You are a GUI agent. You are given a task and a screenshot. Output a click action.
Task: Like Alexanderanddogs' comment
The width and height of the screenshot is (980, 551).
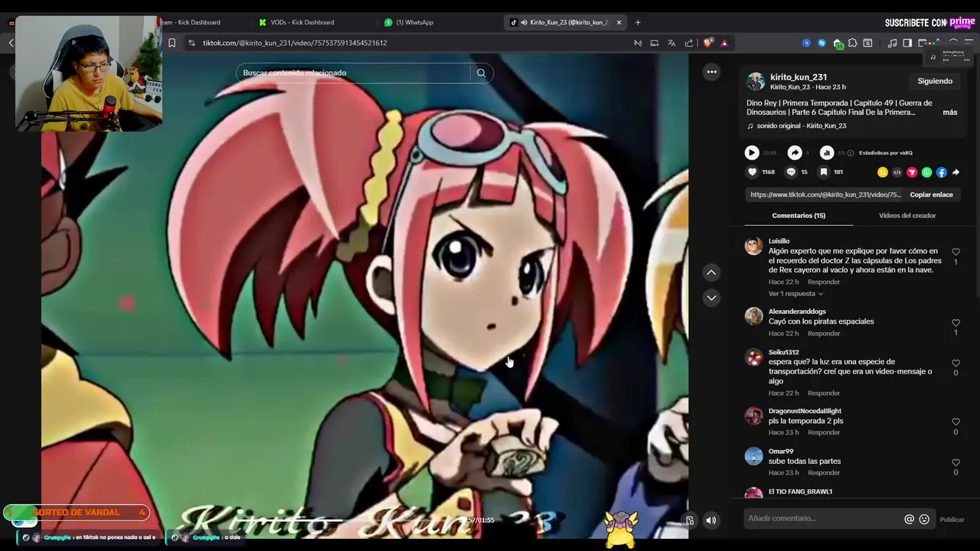coord(955,323)
